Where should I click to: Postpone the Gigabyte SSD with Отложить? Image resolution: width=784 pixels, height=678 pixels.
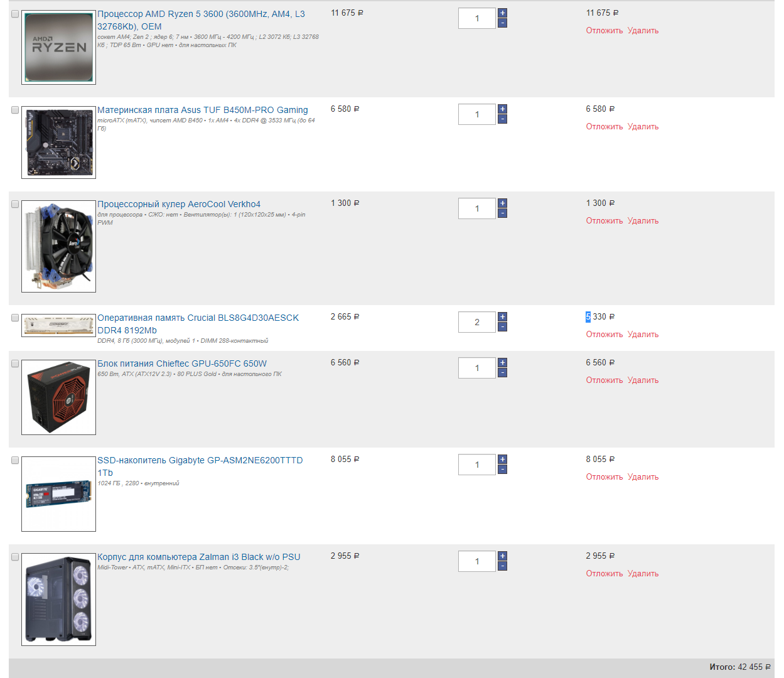(604, 477)
